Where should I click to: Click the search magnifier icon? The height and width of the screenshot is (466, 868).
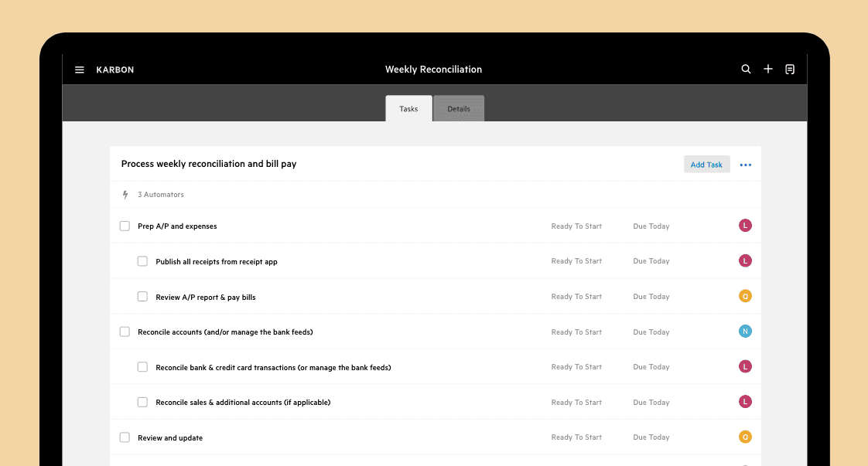(x=746, y=69)
